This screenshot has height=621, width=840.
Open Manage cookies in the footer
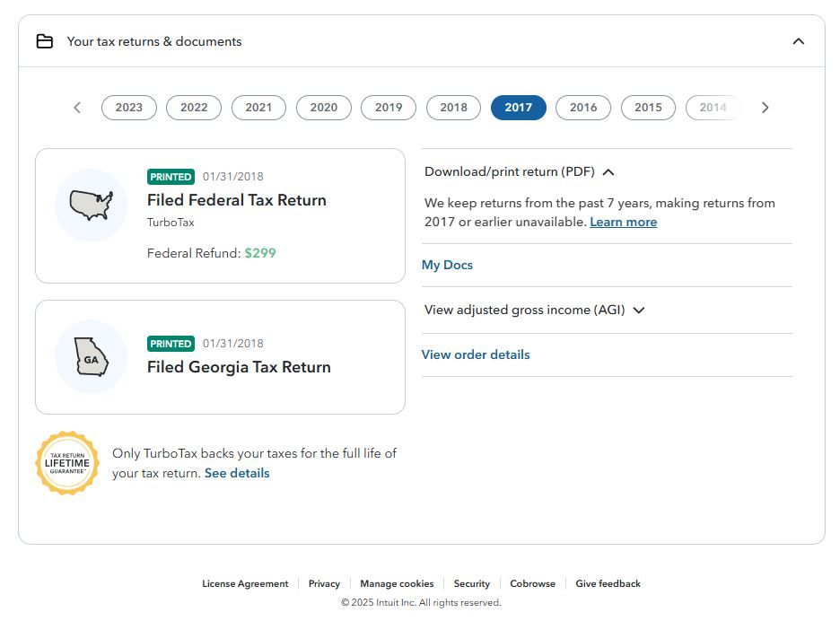tap(397, 583)
